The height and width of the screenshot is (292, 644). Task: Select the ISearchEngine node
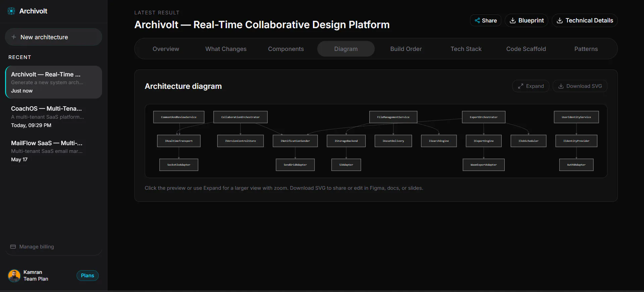click(439, 141)
